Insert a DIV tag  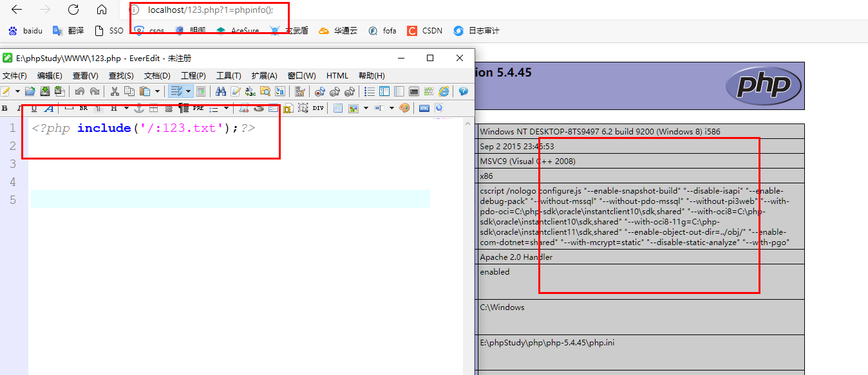(x=318, y=108)
